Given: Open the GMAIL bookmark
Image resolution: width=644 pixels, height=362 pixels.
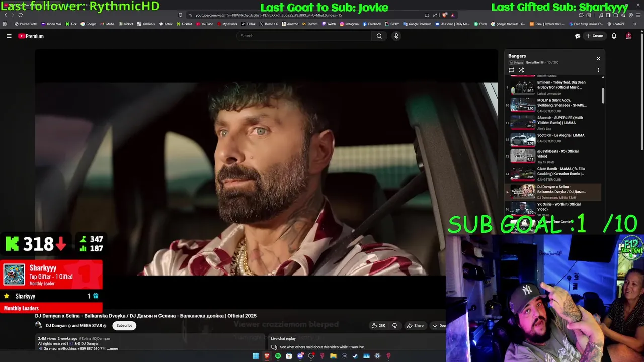Looking at the screenshot, I should point(107,24).
